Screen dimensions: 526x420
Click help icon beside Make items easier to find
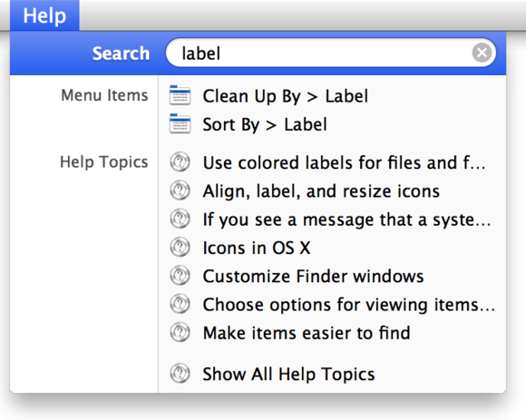pos(180,332)
